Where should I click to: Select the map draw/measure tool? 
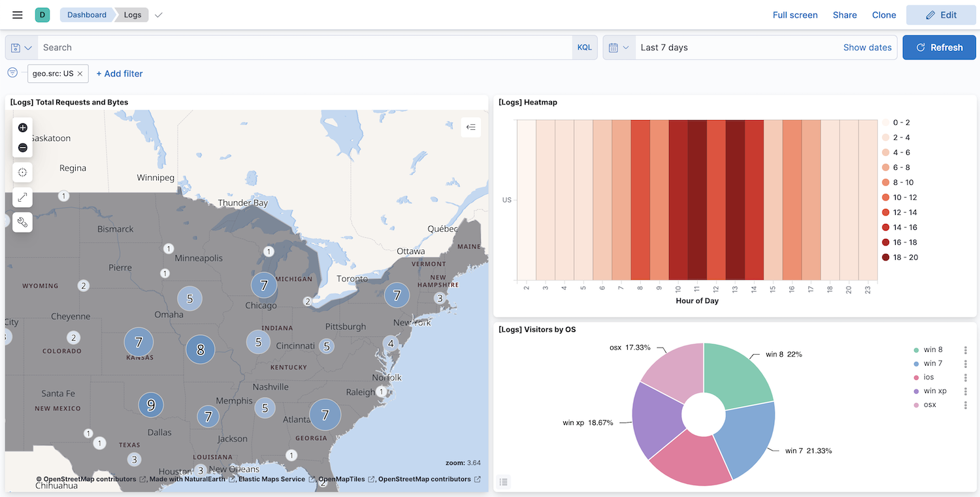[x=22, y=197]
